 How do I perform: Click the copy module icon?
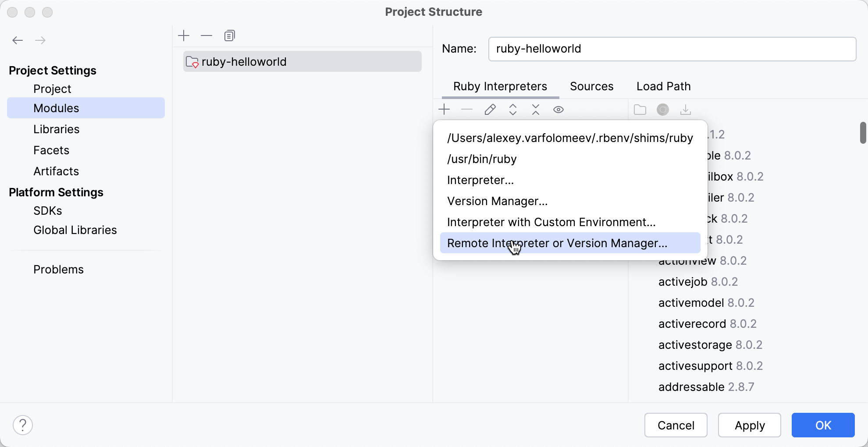[x=229, y=35]
